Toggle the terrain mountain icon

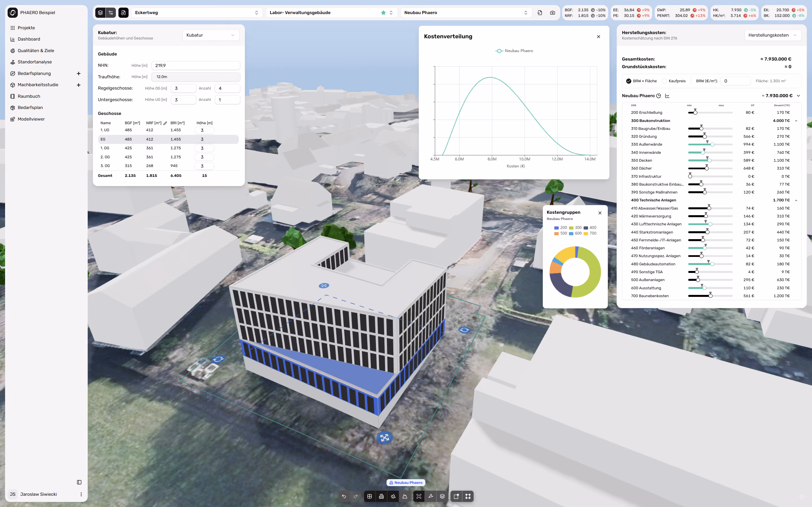tap(405, 496)
